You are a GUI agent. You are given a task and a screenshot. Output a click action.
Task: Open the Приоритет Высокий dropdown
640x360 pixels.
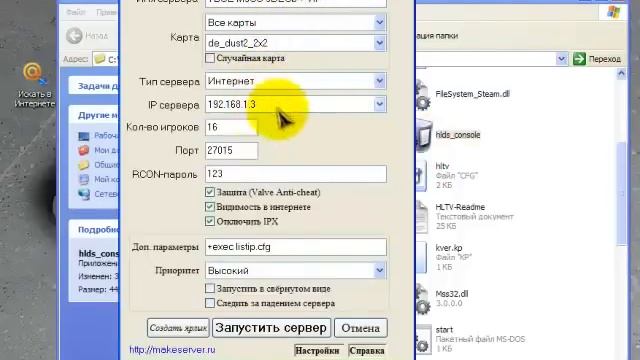pyautogui.click(x=380, y=270)
